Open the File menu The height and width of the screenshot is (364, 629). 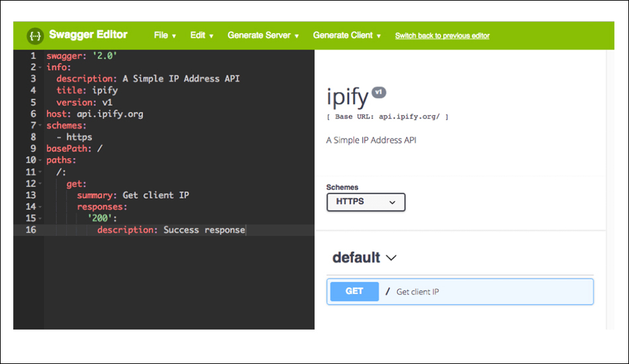pos(165,35)
